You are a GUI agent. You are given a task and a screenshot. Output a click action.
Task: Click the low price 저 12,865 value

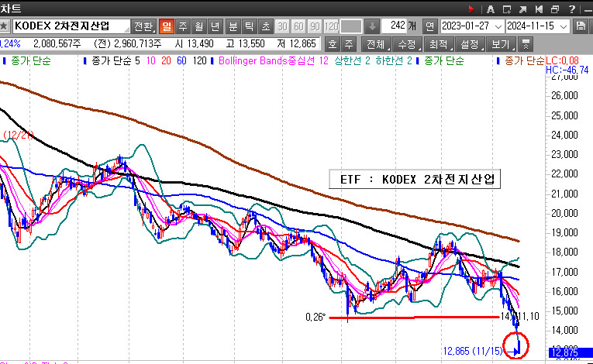pos(296,44)
